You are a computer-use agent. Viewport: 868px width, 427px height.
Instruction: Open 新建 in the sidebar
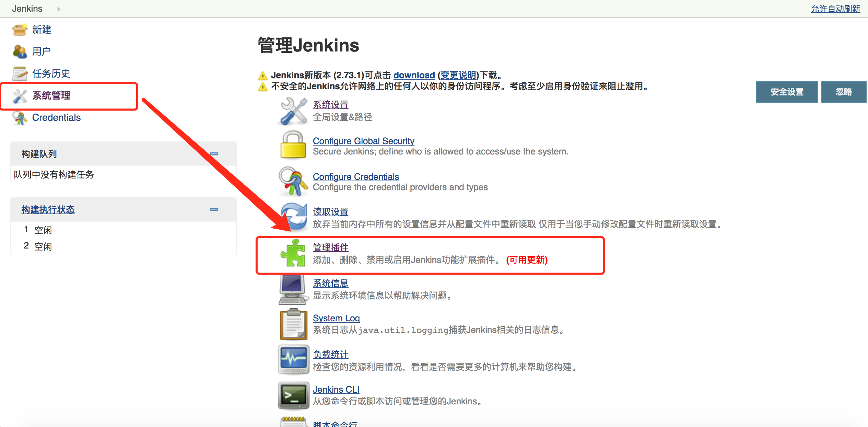42,30
